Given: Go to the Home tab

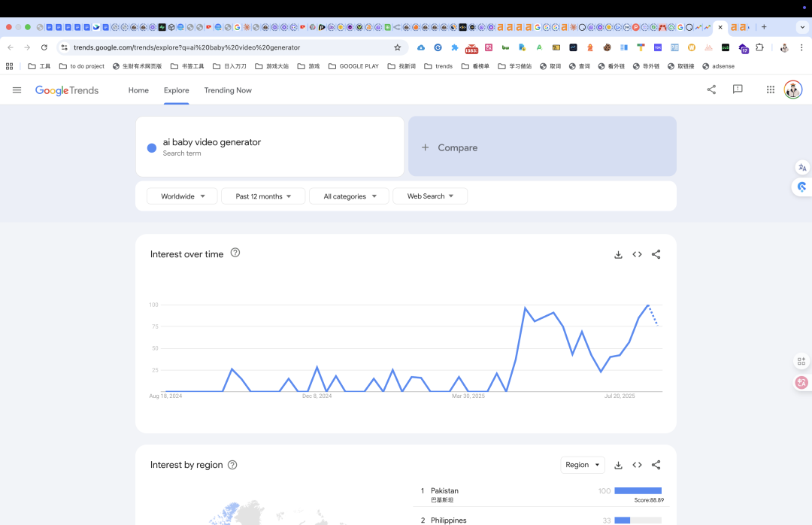Looking at the screenshot, I should click(x=138, y=90).
